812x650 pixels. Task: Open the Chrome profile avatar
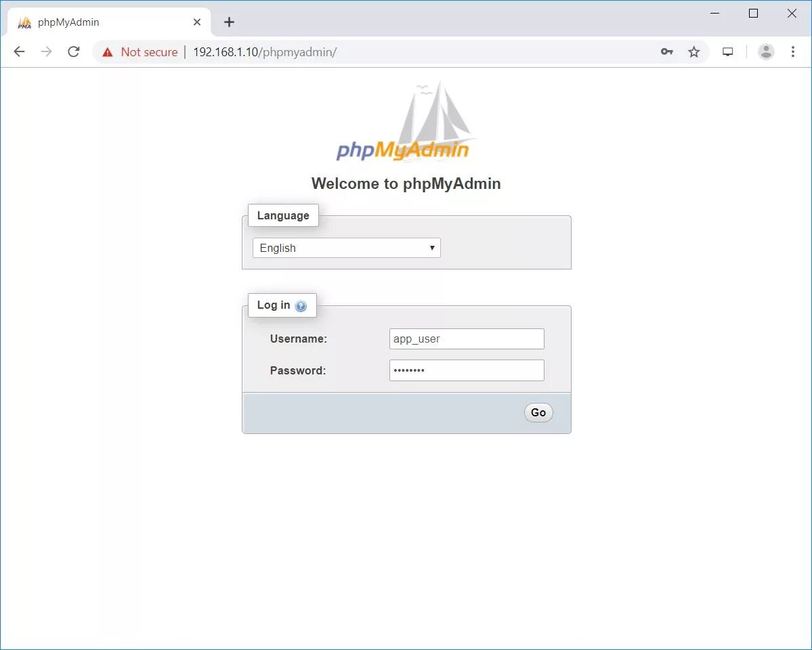(x=766, y=51)
